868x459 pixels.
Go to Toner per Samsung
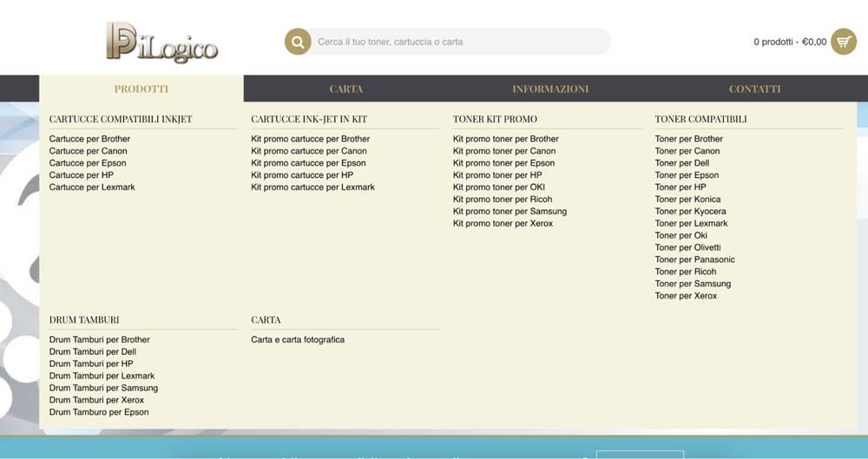pyautogui.click(x=693, y=284)
